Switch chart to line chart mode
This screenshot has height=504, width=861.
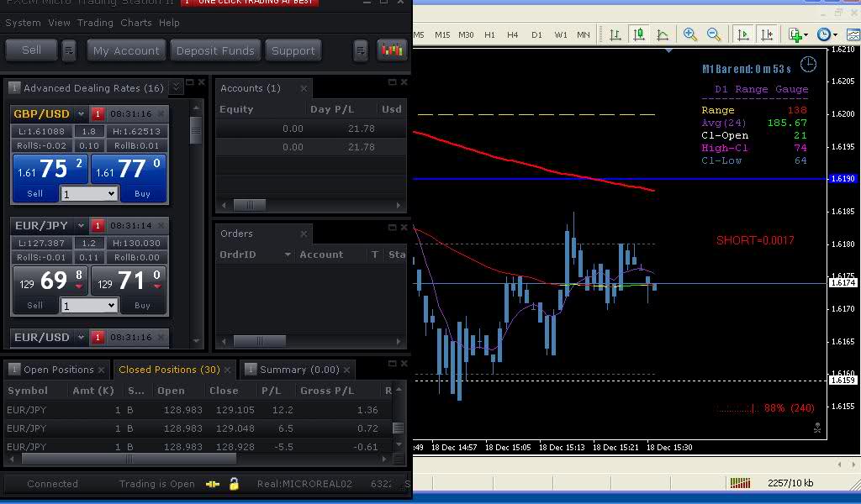[x=663, y=34]
